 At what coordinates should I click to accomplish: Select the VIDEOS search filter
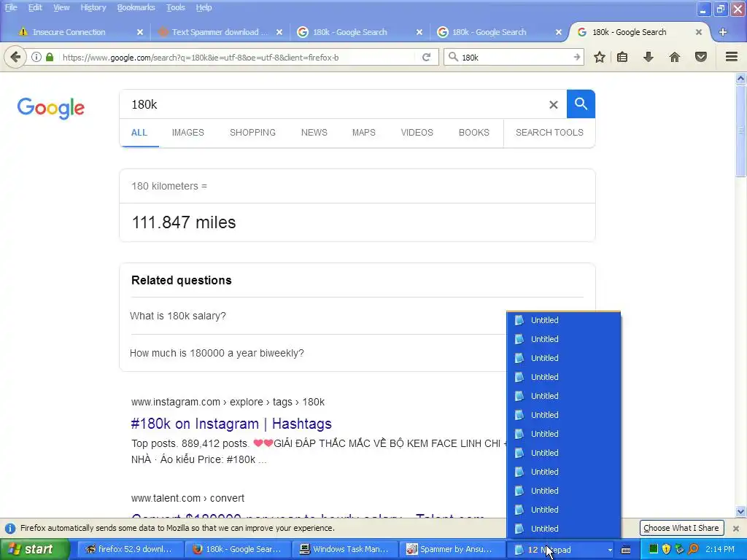pyautogui.click(x=417, y=133)
